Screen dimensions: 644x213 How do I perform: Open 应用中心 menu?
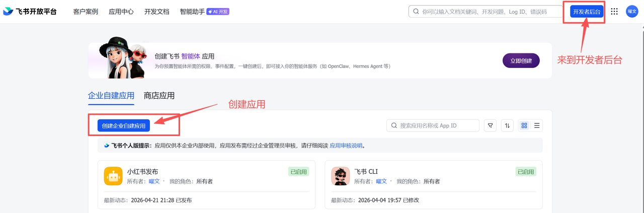[121, 11]
